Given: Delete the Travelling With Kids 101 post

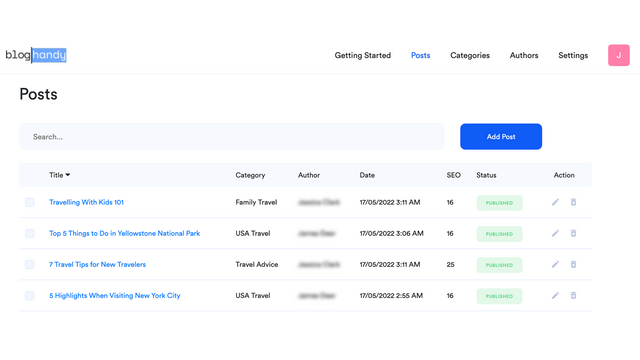Looking at the screenshot, I should click(573, 202).
